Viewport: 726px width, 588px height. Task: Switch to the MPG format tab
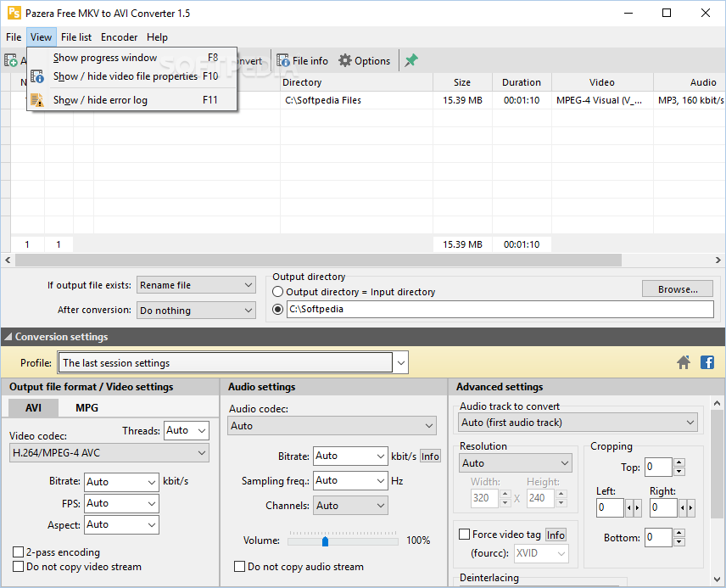point(87,408)
